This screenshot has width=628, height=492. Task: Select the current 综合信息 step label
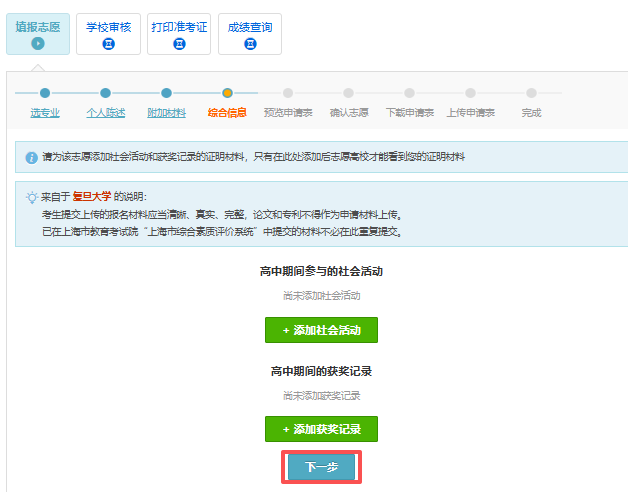[x=227, y=113]
